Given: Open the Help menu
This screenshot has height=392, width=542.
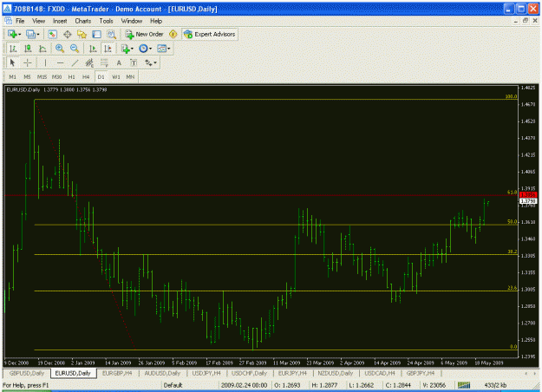Looking at the screenshot, I should 156,21.
